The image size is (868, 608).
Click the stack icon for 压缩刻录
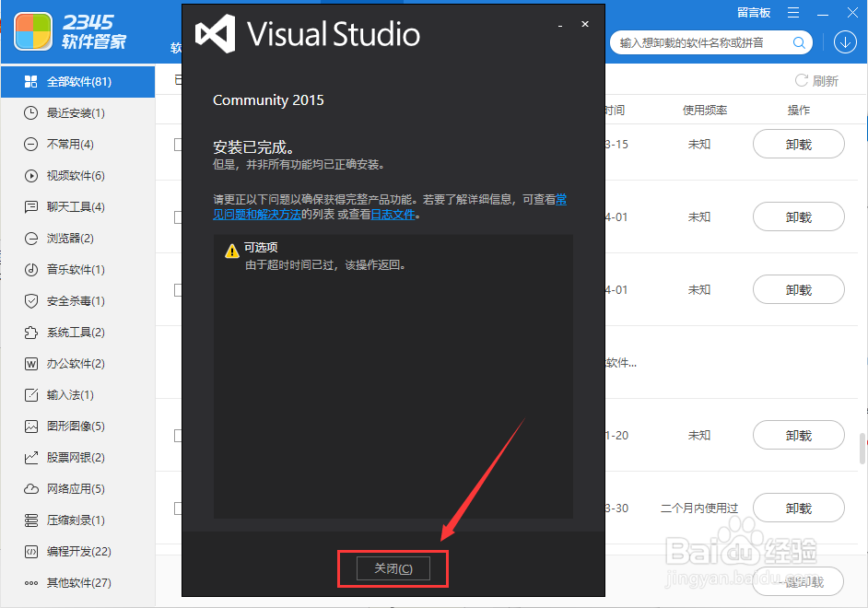click(31, 520)
